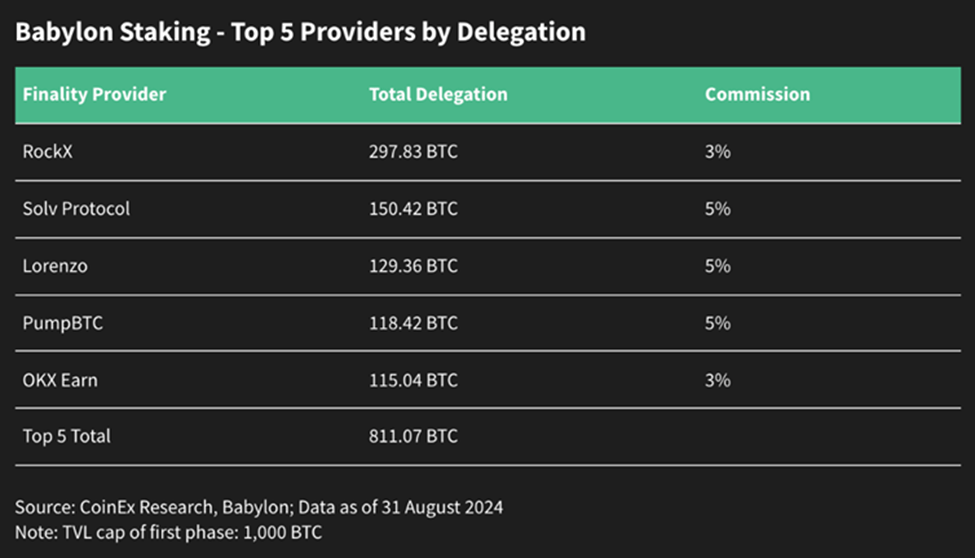Click the Top 5 Total row label
The height and width of the screenshot is (558, 975).
click(67, 436)
